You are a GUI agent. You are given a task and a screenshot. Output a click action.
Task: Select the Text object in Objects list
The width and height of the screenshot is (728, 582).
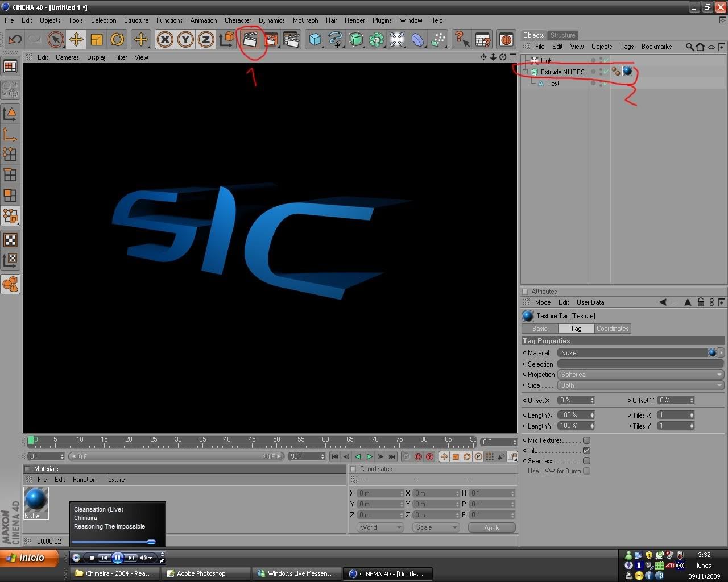tap(553, 84)
